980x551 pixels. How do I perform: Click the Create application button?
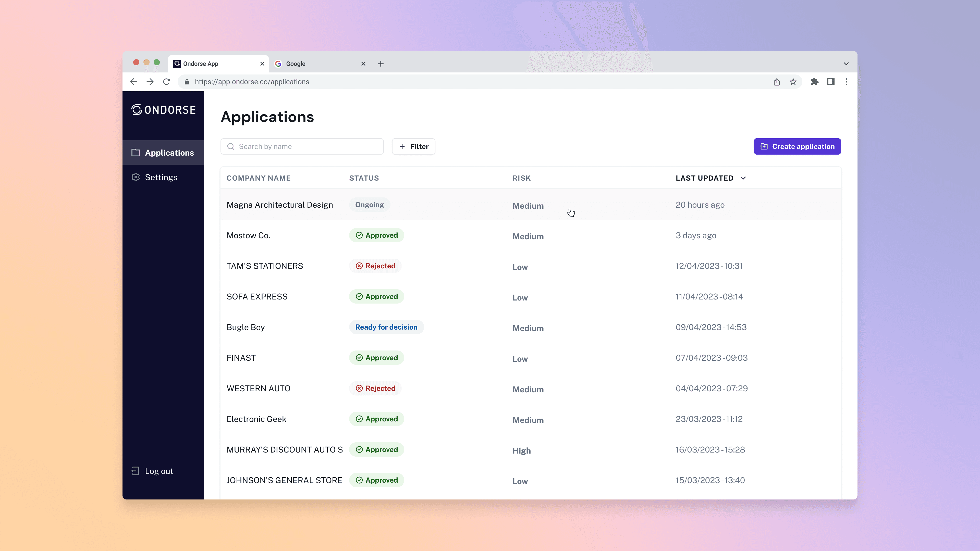tap(797, 146)
